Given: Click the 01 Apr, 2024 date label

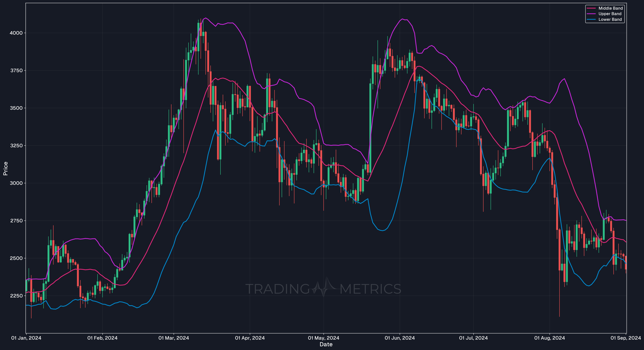Looking at the screenshot, I should click(x=250, y=338).
